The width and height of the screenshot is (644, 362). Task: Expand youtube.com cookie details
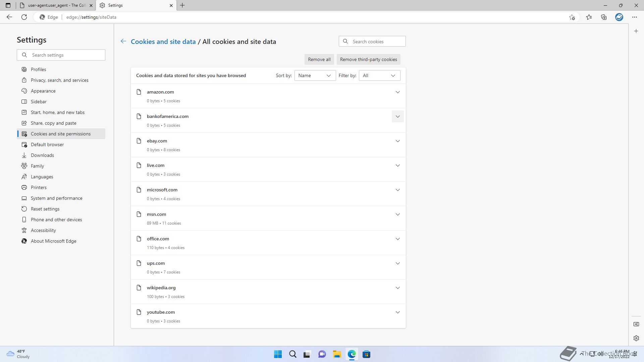click(x=398, y=312)
